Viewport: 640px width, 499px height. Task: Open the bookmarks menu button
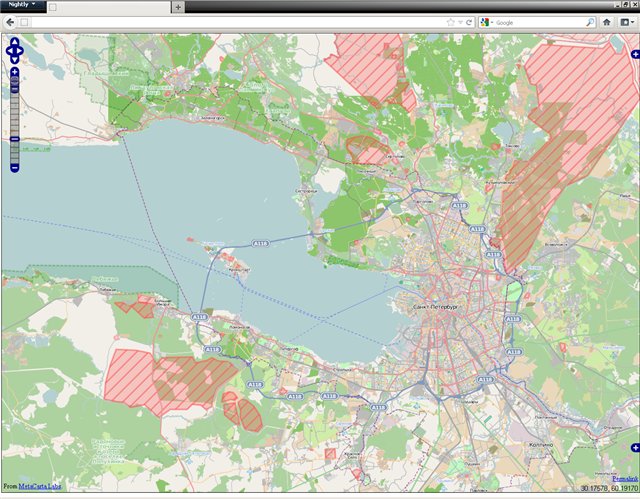coord(627,22)
